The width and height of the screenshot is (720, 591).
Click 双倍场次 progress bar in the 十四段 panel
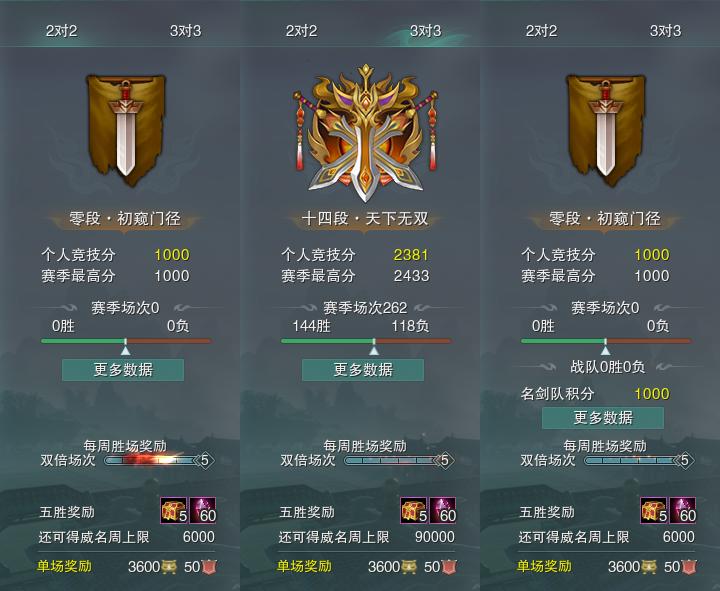(391, 460)
